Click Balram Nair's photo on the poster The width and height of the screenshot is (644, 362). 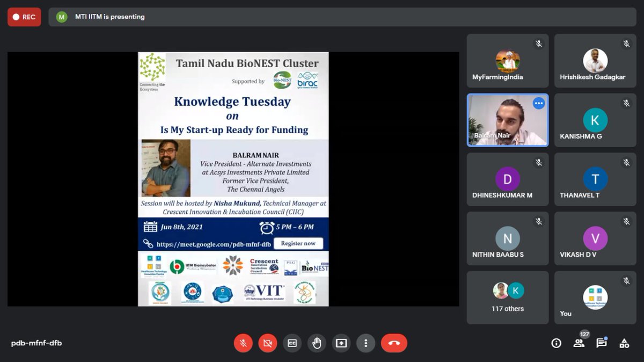tap(166, 168)
